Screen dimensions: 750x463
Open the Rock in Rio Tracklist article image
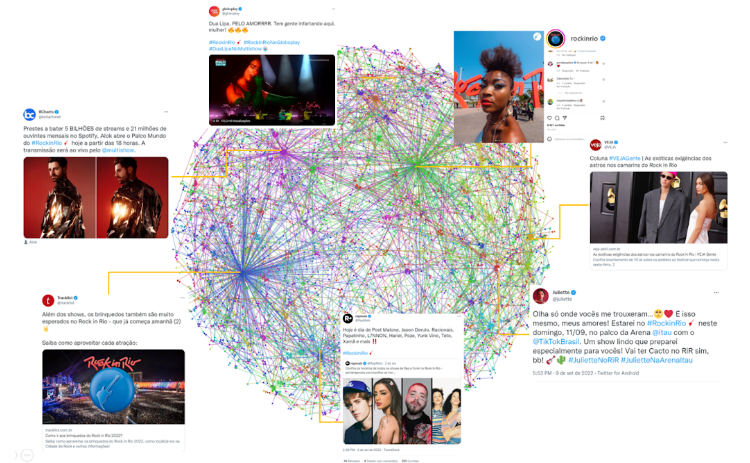(113, 386)
